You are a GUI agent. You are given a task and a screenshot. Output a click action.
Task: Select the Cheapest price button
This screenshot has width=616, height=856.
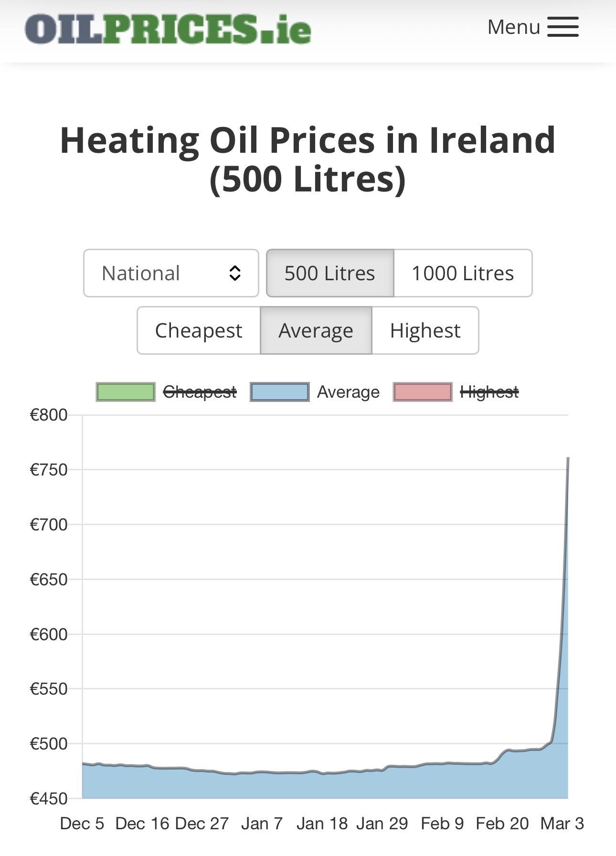pos(199,330)
